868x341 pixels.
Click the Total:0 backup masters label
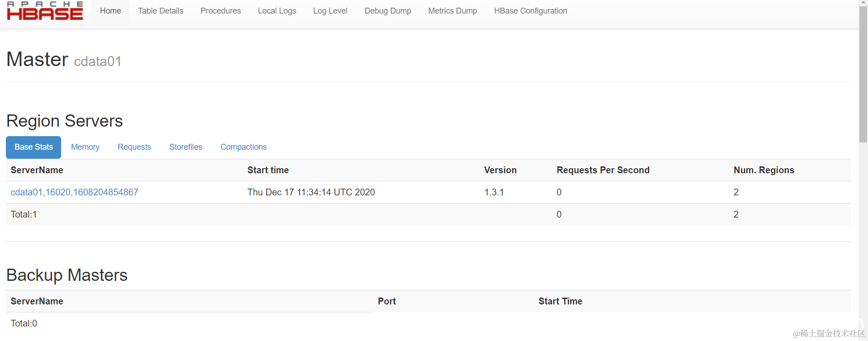pyautogui.click(x=24, y=323)
